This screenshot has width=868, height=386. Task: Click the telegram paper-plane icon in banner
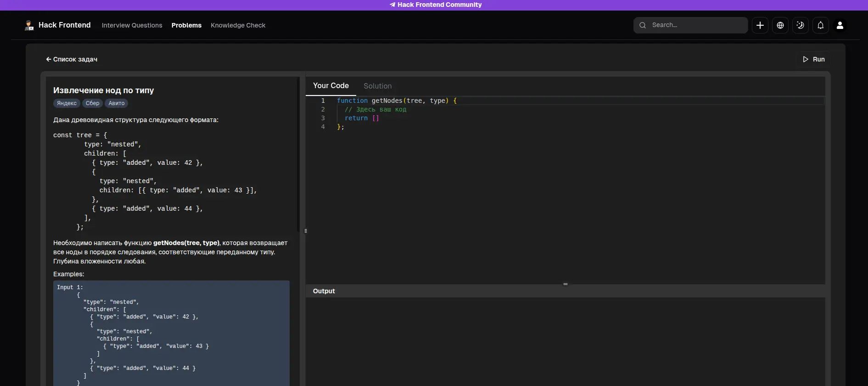pos(392,5)
